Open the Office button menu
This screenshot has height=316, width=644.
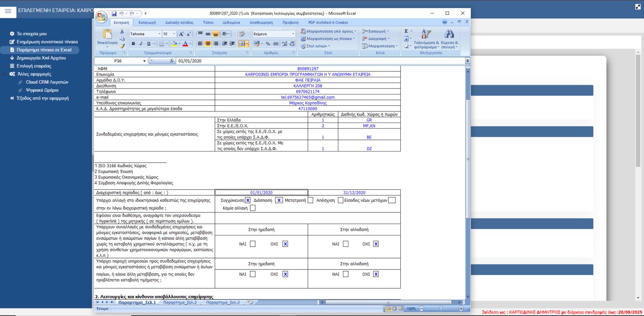tap(102, 17)
